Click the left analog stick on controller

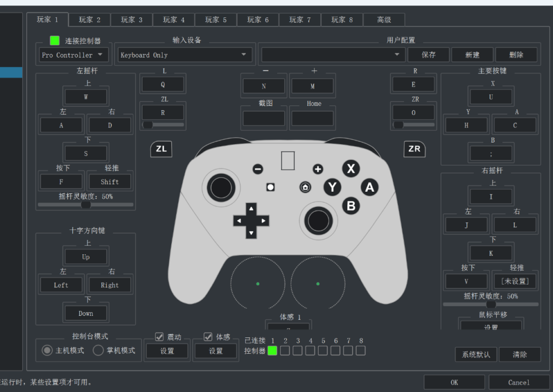220,187
